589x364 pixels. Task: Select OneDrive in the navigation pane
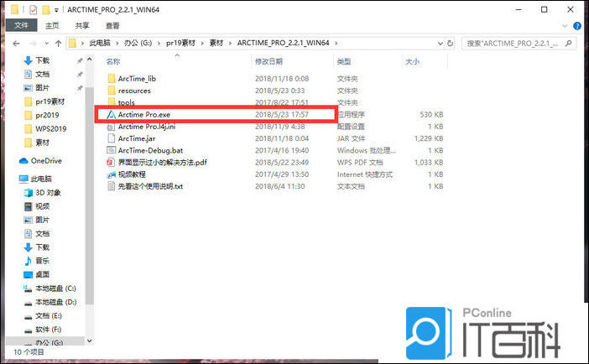pos(46,161)
